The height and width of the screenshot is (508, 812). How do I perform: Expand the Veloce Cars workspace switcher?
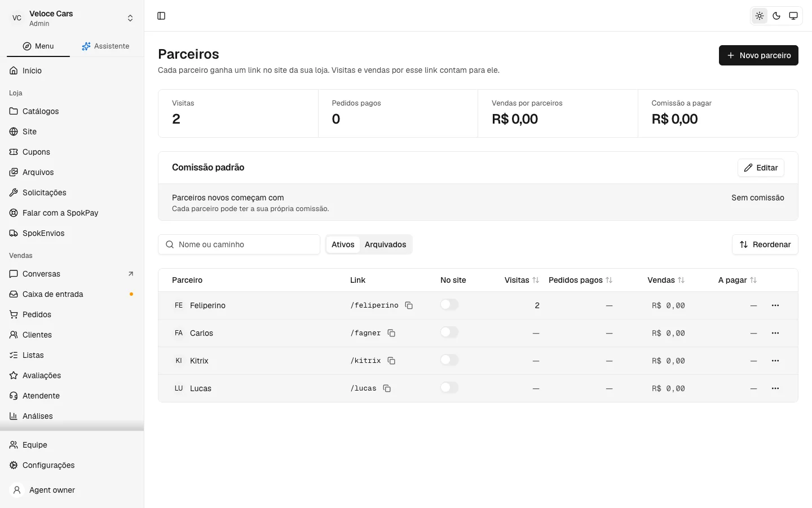72,18
